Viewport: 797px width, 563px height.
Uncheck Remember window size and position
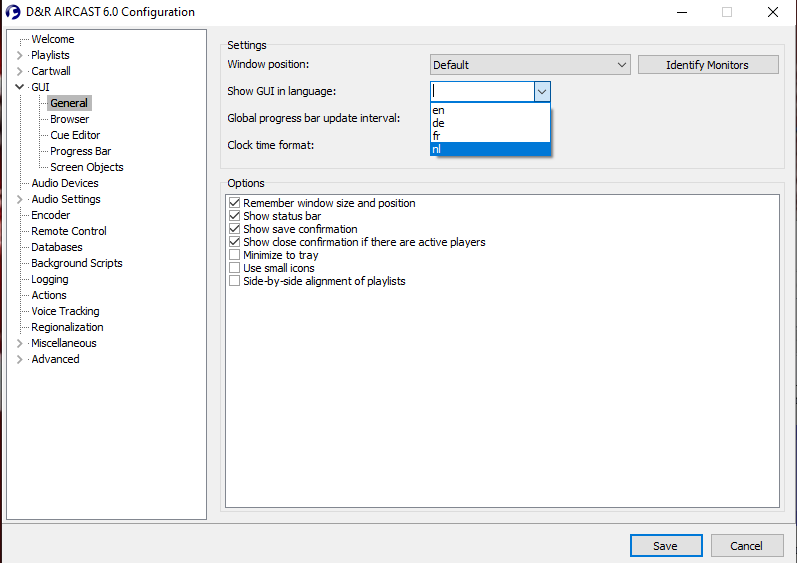coord(235,203)
